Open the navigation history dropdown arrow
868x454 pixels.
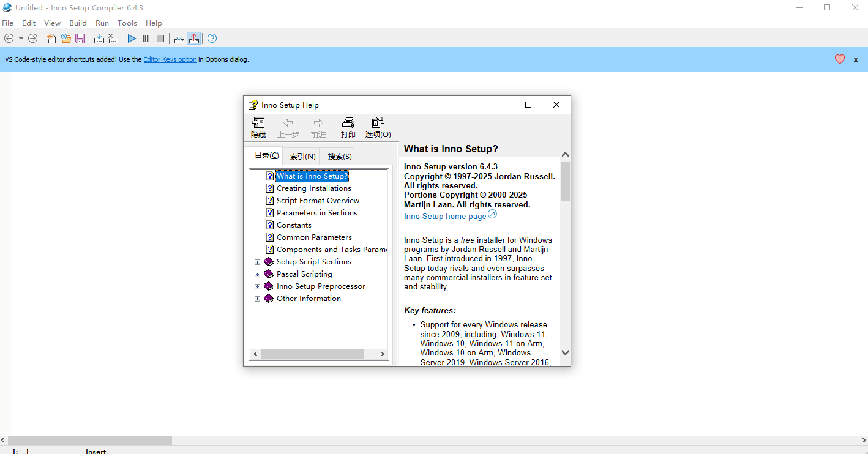pyautogui.click(x=21, y=39)
